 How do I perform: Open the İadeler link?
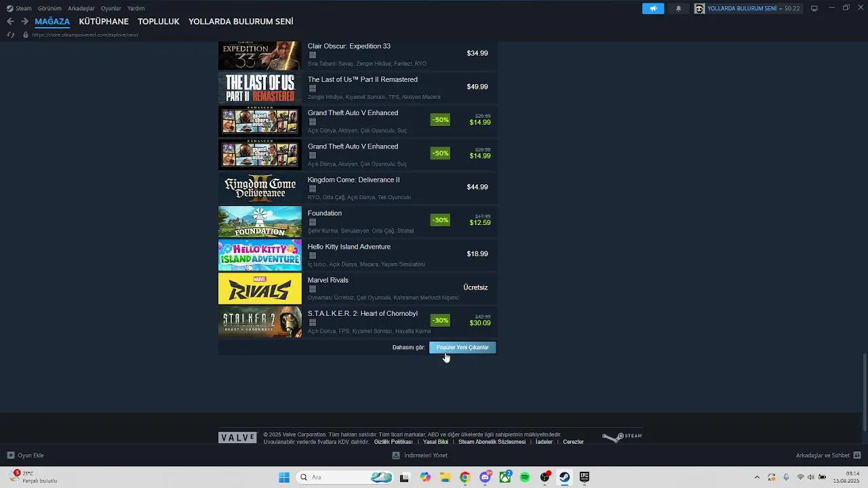click(x=544, y=442)
